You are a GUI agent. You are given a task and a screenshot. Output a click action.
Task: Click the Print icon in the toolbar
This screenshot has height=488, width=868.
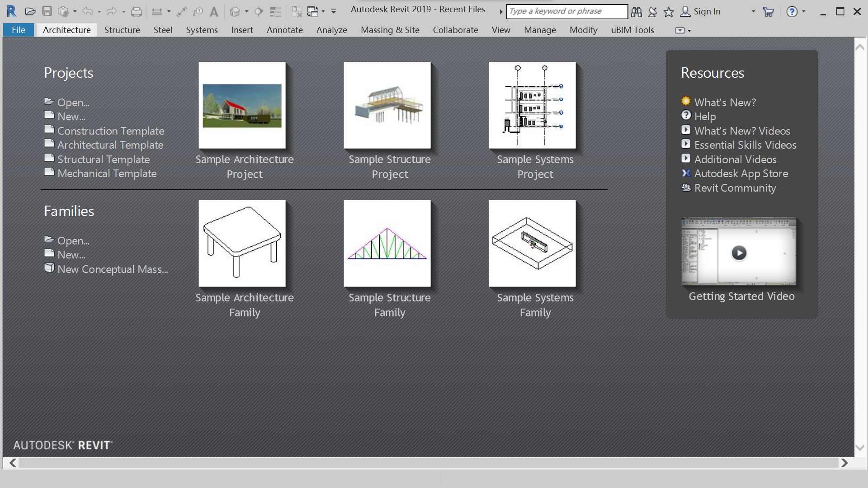[136, 12]
